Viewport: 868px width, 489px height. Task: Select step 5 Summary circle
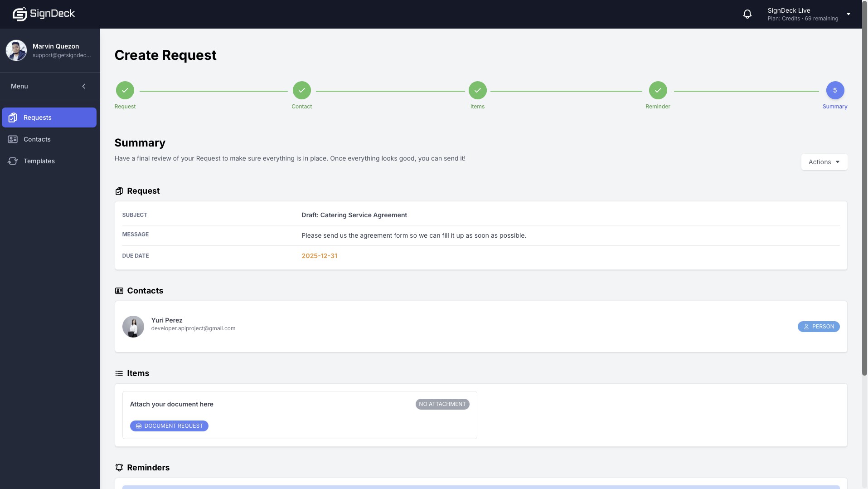[x=835, y=90]
